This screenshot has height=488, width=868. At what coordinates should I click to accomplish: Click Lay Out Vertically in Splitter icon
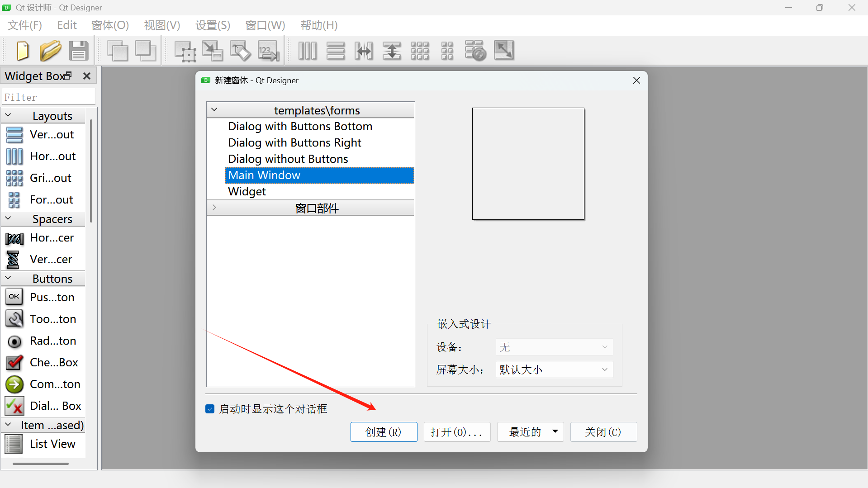pos(392,50)
